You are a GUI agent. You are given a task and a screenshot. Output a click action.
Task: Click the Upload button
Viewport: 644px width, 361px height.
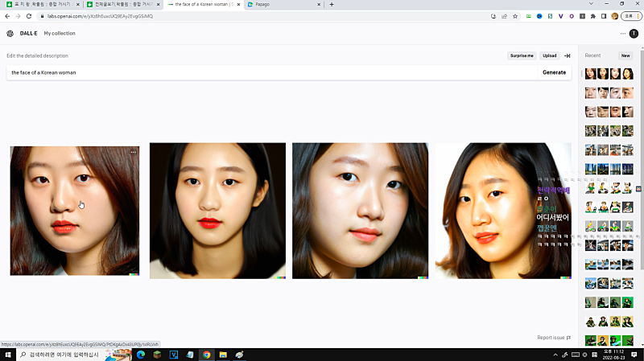point(549,56)
